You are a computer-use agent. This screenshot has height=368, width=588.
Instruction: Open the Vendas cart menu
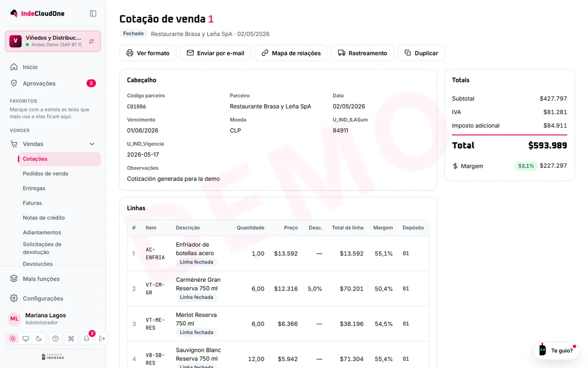click(x=53, y=144)
